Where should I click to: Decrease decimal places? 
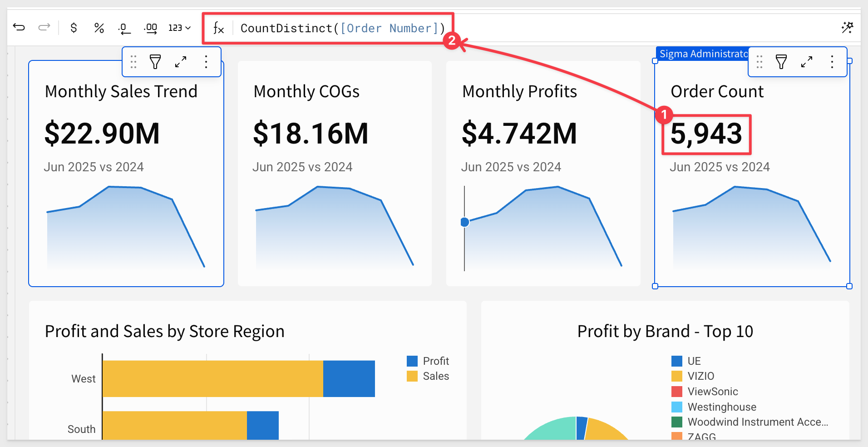124,29
